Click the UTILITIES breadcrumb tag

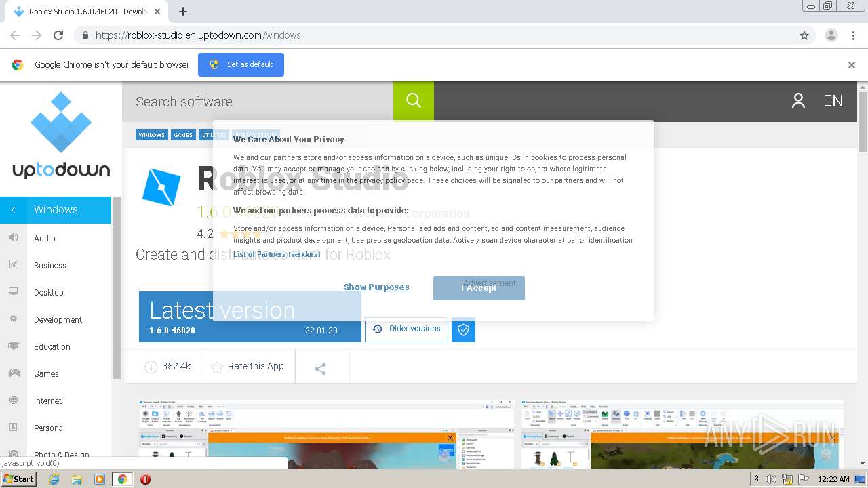pos(214,135)
